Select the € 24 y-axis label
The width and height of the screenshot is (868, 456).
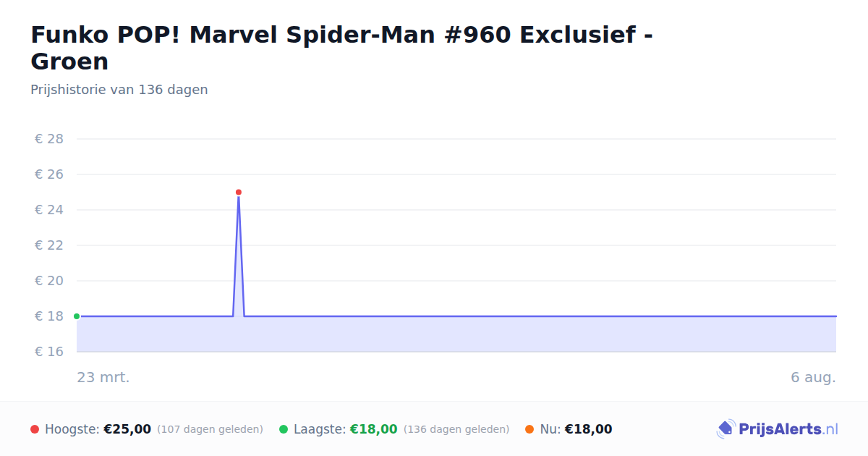pos(49,210)
